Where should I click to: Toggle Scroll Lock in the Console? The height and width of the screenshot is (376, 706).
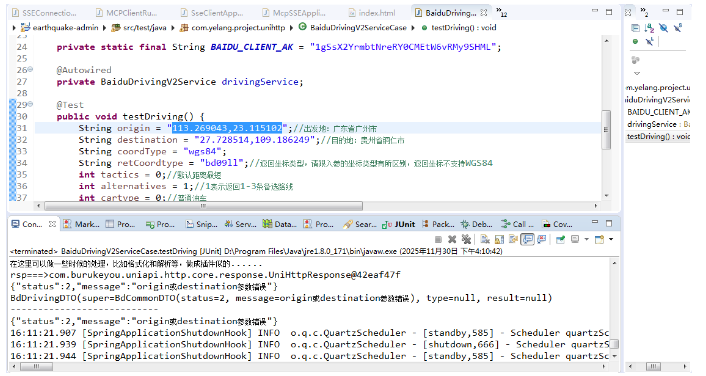(x=499, y=240)
